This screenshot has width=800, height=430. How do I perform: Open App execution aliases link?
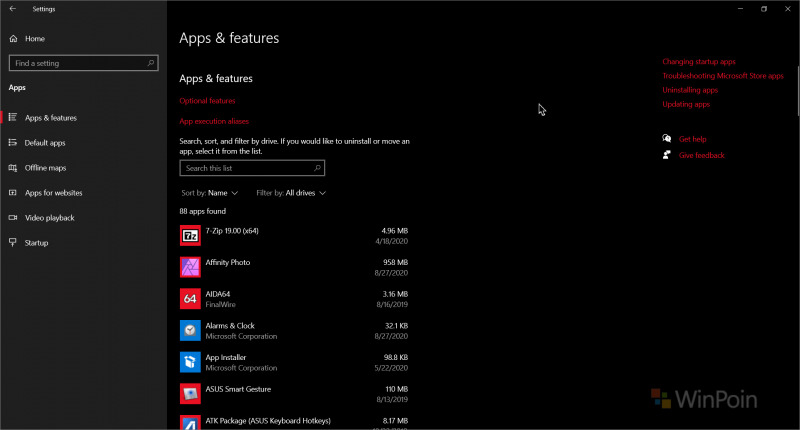point(214,121)
